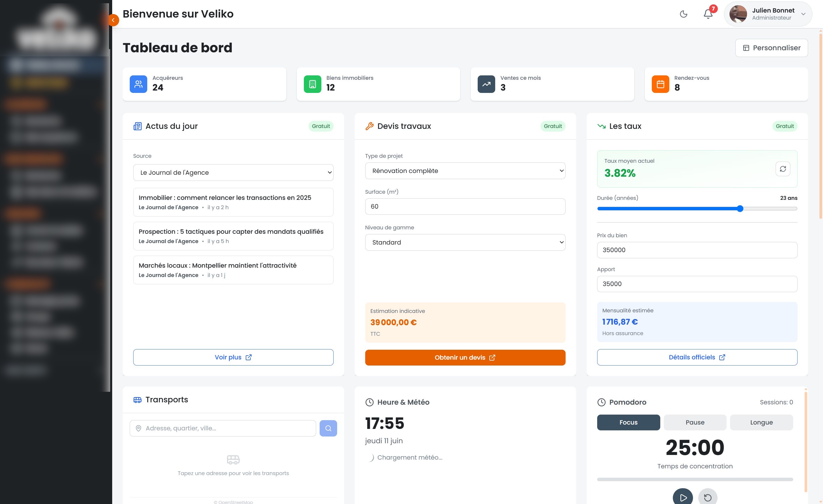Click the Les taux trending-down icon
Screen dimensions: 823x504
pyautogui.click(x=601, y=126)
